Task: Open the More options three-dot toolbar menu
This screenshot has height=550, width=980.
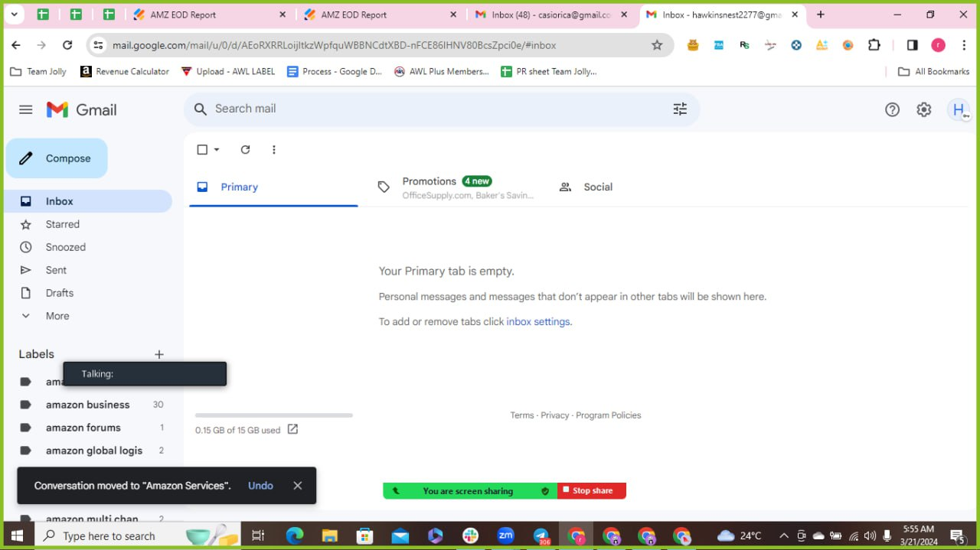Action: point(274,150)
